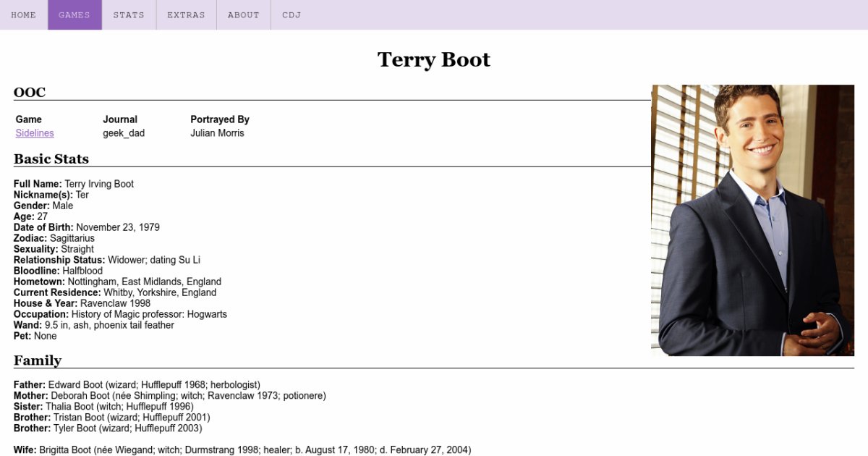Open the CDJ navigation link

tap(292, 15)
